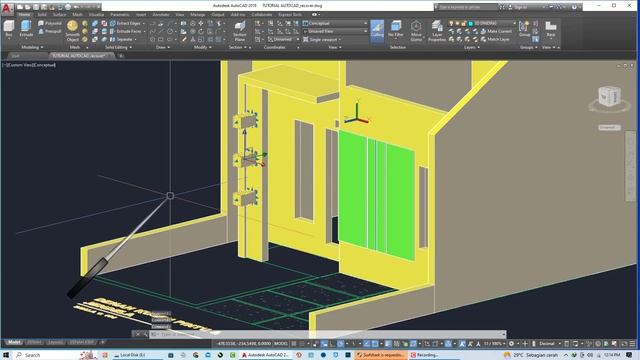Click the MODEL space status button
640x360 pixels.
(x=281, y=344)
